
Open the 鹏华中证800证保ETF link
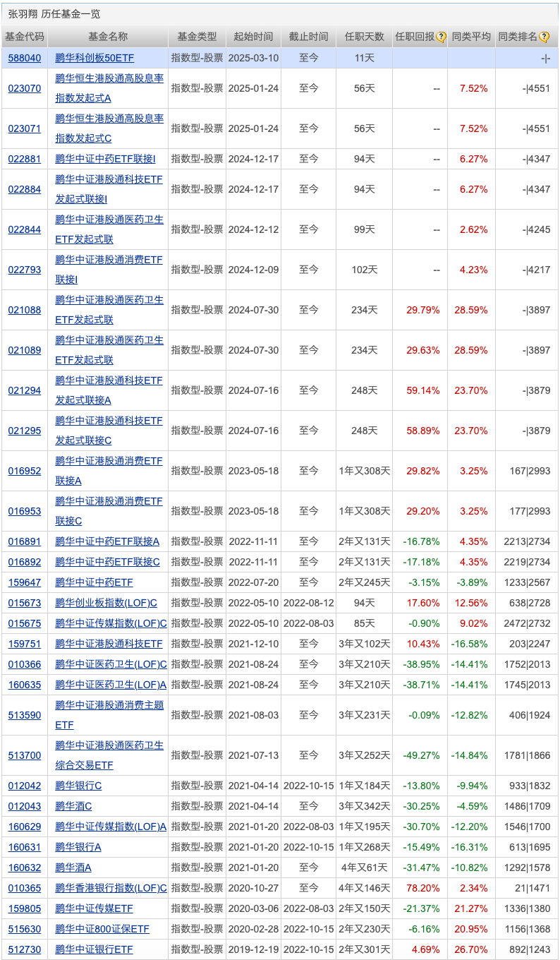[102, 929]
